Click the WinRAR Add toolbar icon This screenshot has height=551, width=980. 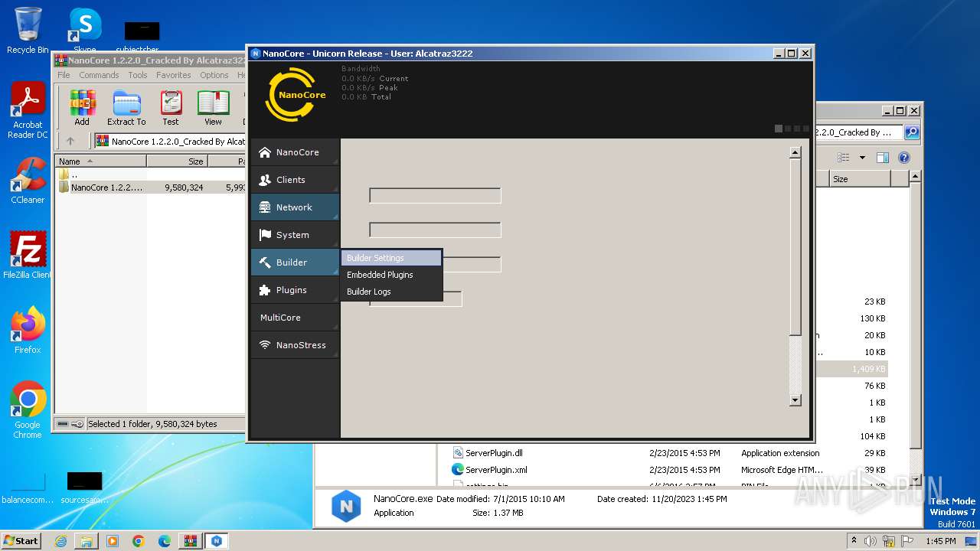point(82,108)
